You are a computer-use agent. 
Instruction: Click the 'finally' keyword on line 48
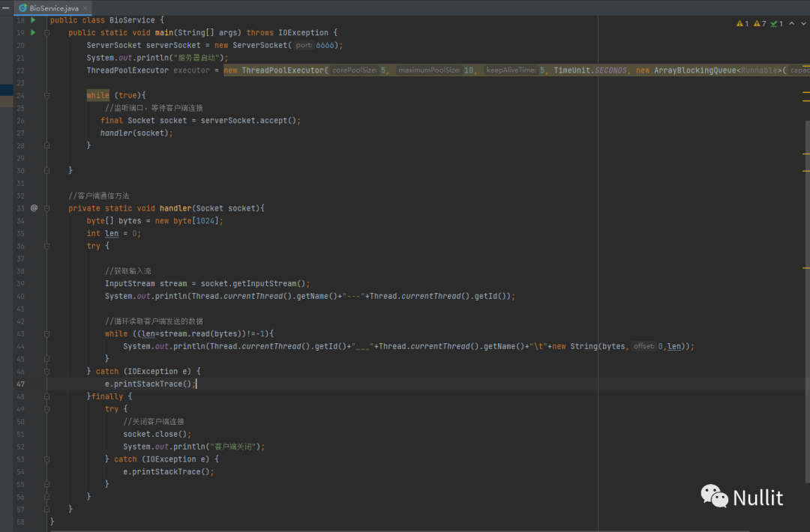coord(107,396)
